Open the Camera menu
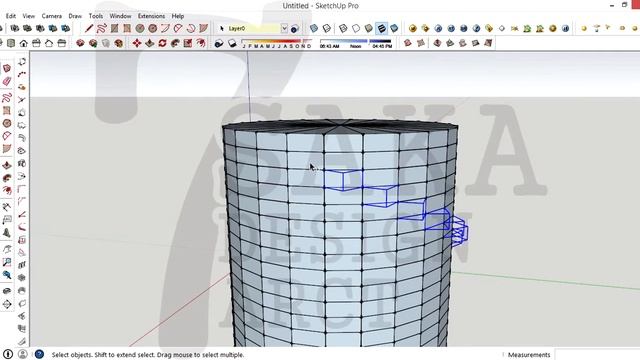The width and height of the screenshot is (640, 360). pos(51,16)
